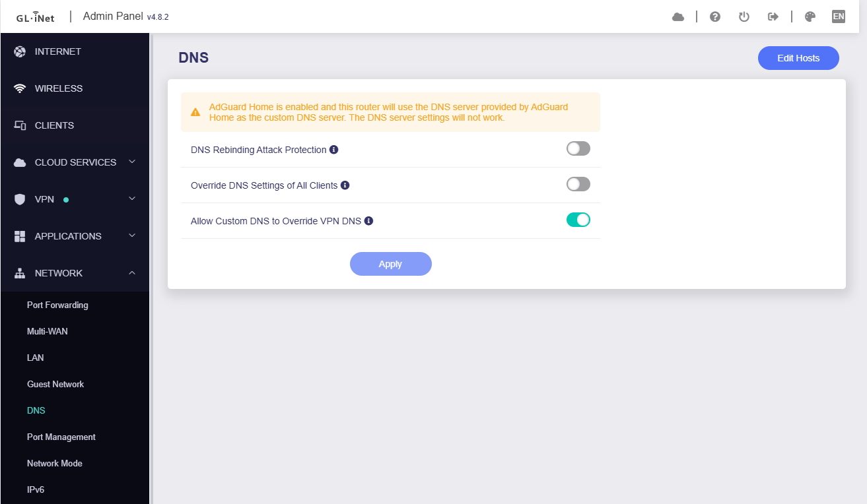Click the cloud icon in top header
The height and width of the screenshot is (504, 867).
pos(678,17)
